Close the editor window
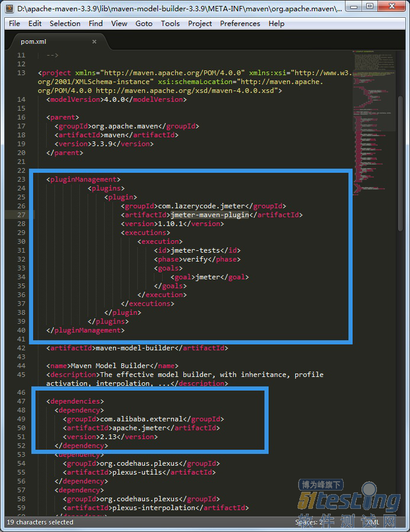Image resolution: width=410 pixels, height=532 pixels. pyautogui.click(x=392, y=7)
